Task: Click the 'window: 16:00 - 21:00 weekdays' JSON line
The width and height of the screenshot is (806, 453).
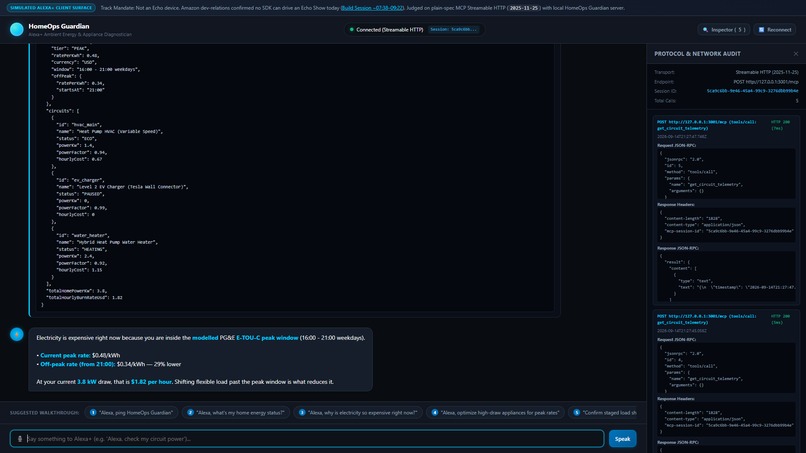Action: click(95, 69)
